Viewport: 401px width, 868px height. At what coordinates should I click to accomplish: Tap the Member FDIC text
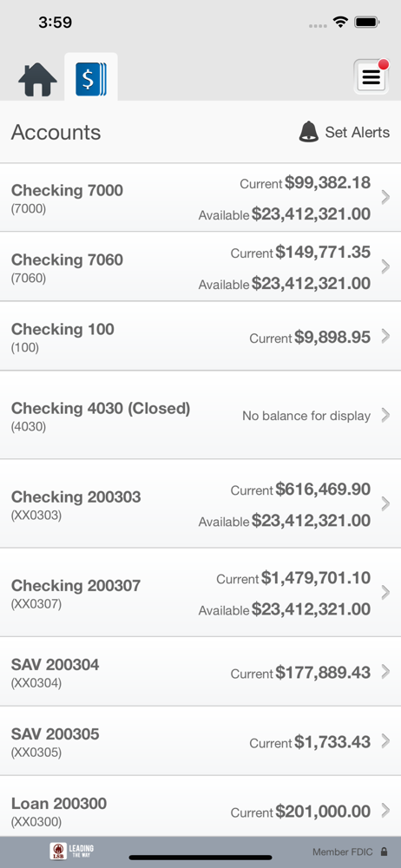point(343,852)
